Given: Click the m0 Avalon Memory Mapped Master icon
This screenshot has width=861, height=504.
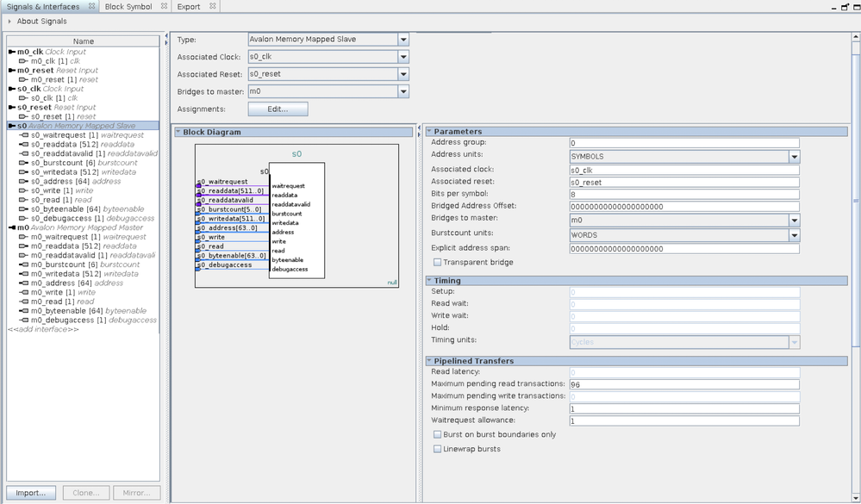Looking at the screenshot, I should (x=11, y=227).
